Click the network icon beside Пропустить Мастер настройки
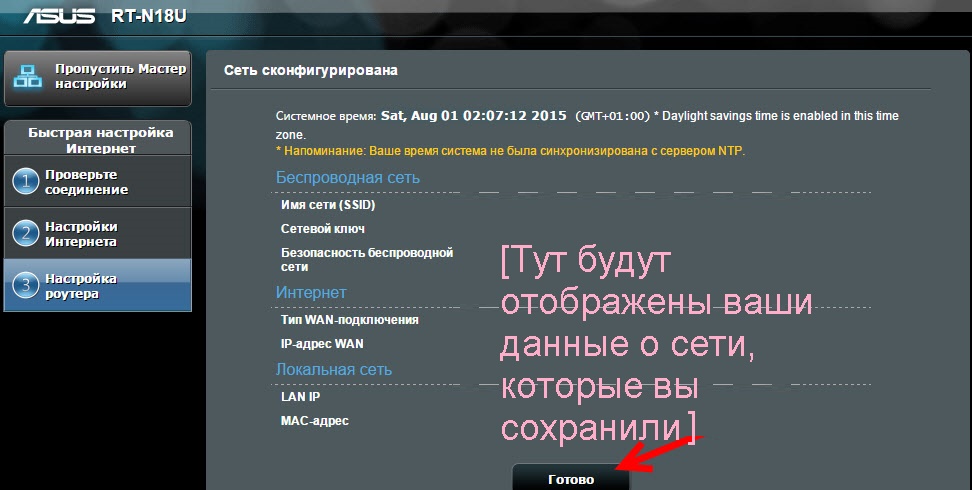Image resolution: width=972 pixels, height=490 pixels. (x=28, y=76)
